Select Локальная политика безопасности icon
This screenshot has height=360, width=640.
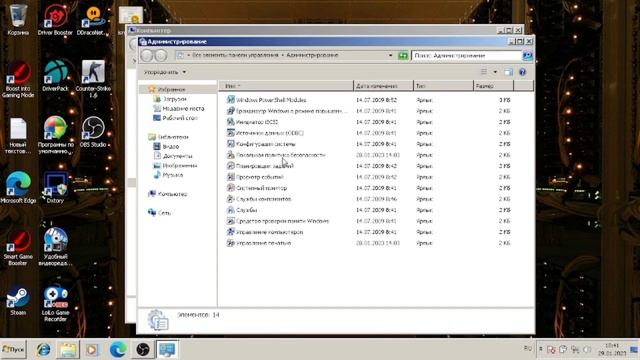(231, 155)
